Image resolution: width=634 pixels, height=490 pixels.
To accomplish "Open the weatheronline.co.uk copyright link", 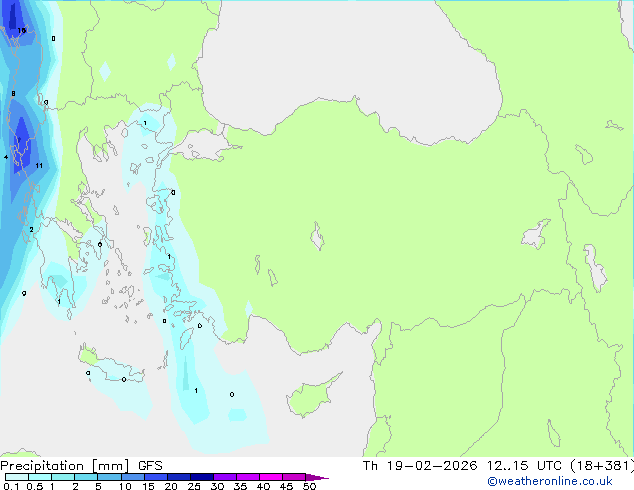I will point(549,481).
